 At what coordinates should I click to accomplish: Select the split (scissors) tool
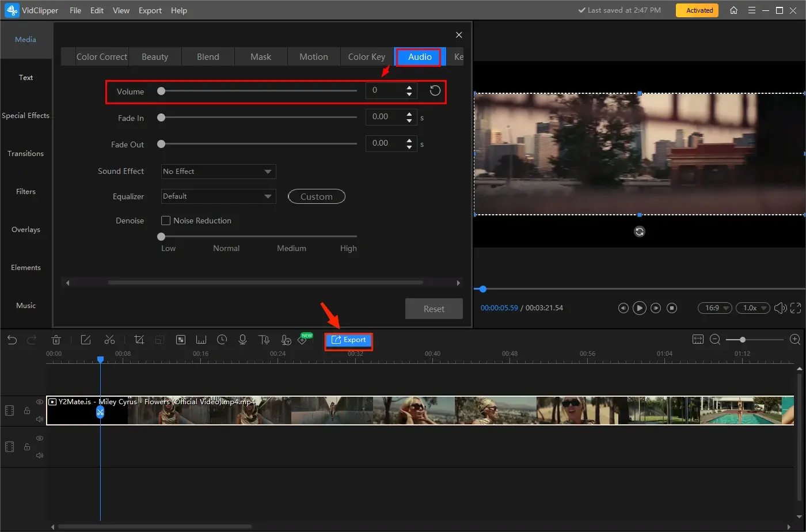pos(110,340)
